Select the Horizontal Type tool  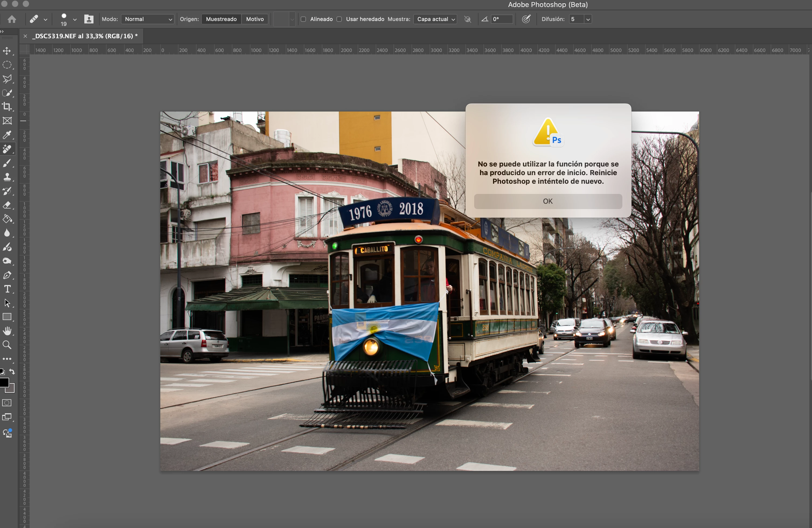click(x=7, y=289)
